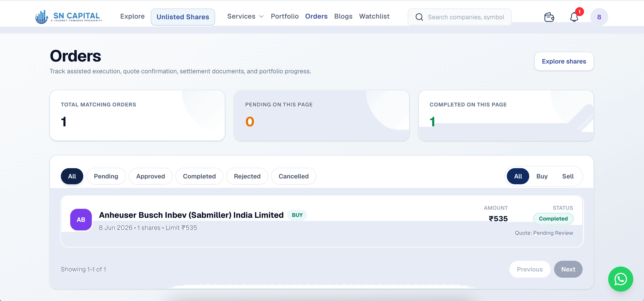The width and height of the screenshot is (644, 301).
Task: Open Anheuser Busch Inbev order
Action: (x=322, y=221)
